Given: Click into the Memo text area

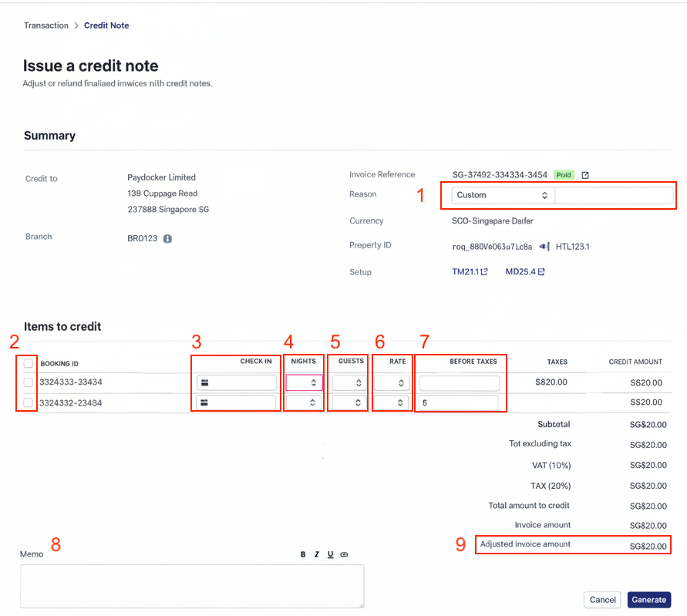Looking at the screenshot, I should [x=192, y=586].
